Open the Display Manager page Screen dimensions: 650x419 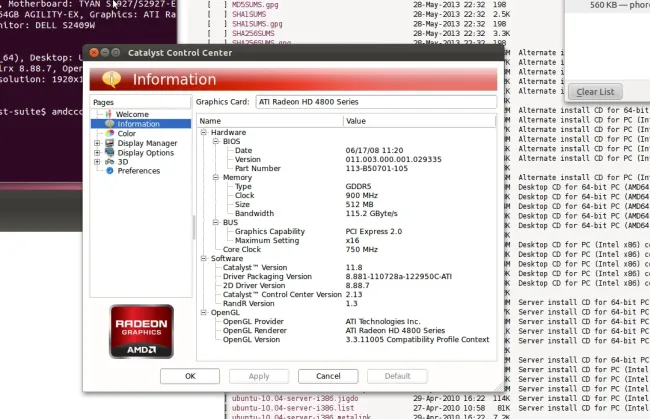pos(147,143)
